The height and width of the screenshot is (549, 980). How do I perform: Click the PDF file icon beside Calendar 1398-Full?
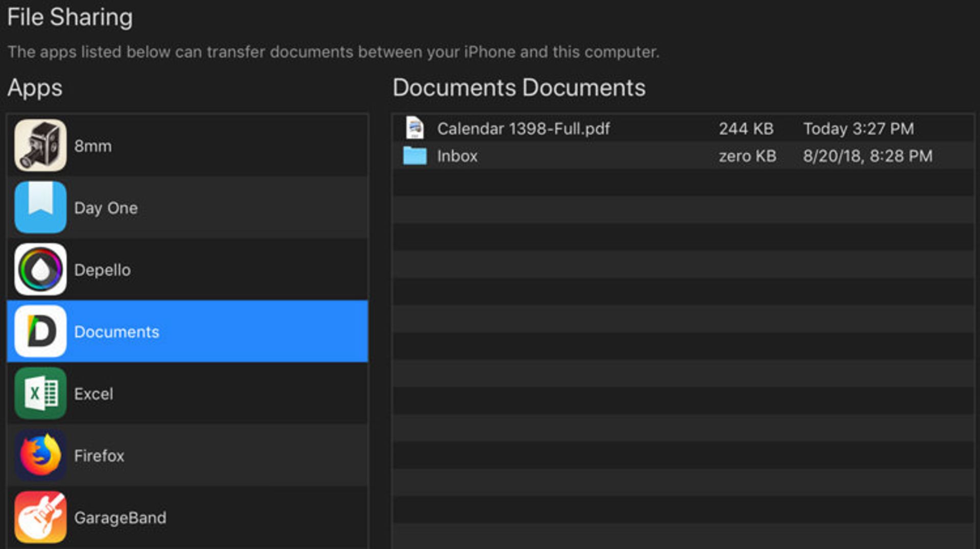coord(414,129)
